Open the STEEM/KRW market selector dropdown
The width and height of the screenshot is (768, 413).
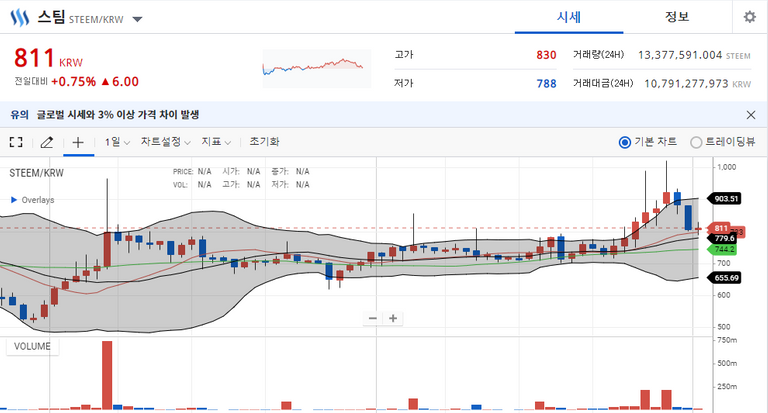pos(138,20)
